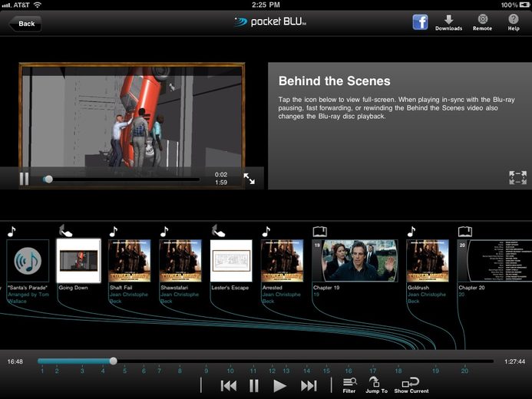
Task: Click music note icon above Santa's Parade
Action: click(12, 232)
